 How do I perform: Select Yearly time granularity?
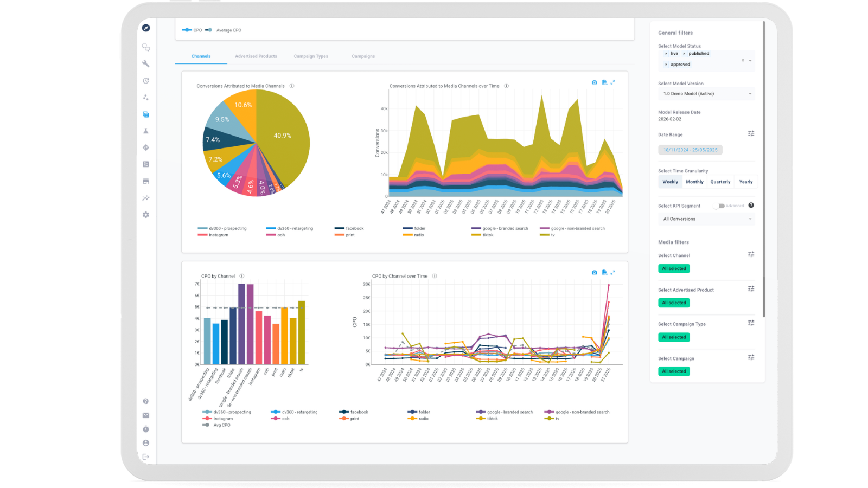[x=746, y=182]
